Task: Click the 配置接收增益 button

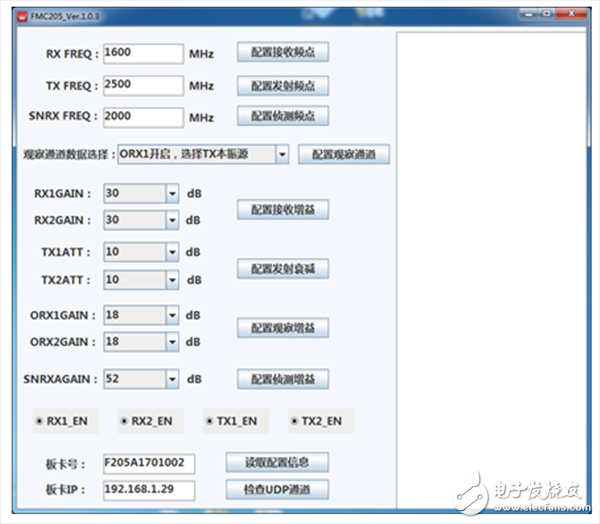Action: coord(283,209)
